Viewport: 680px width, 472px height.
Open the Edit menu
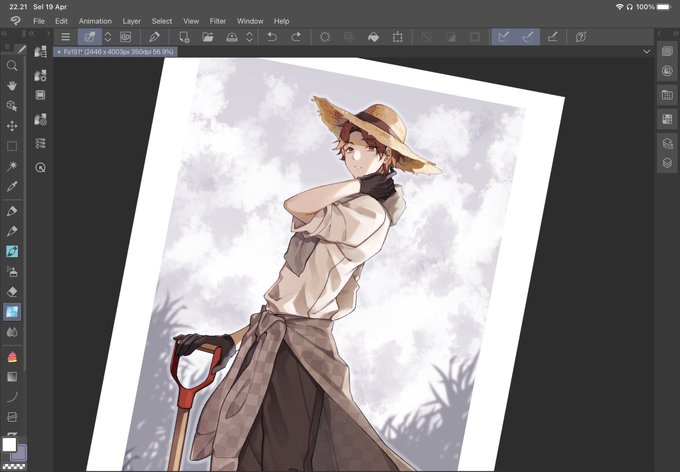(x=61, y=21)
